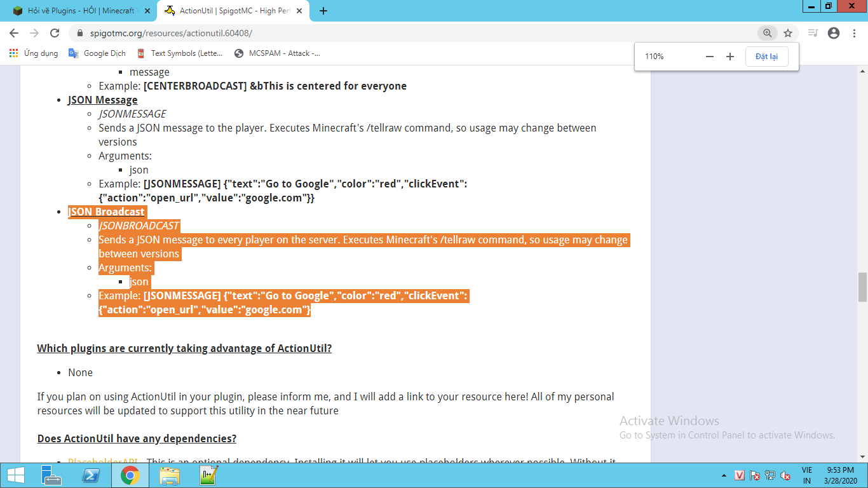This screenshot has width=868, height=488.
Task: Bookmark this page with the star icon
Action: click(788, 33)
